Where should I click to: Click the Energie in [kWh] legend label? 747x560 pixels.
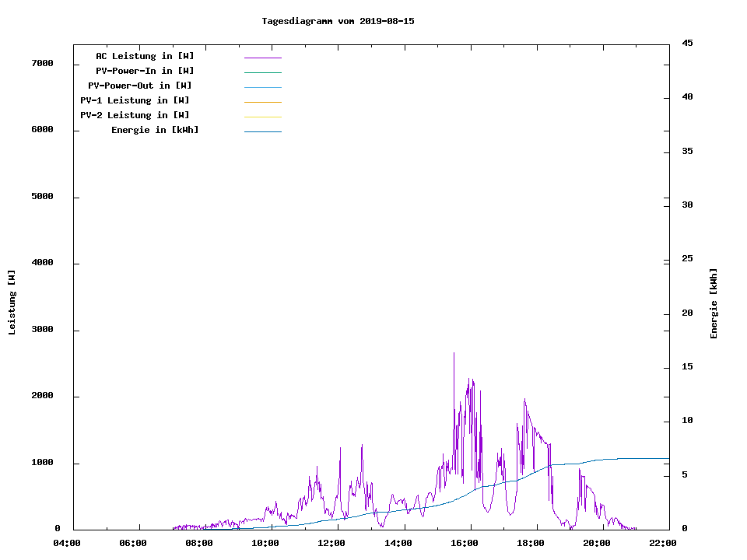(x=155, y=130)
